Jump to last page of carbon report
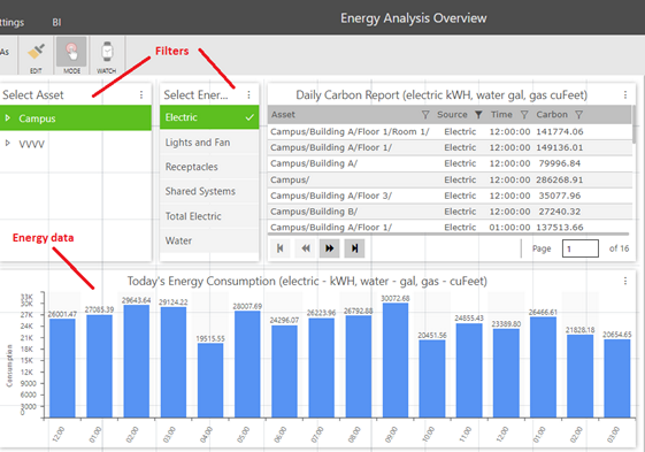The image size is (645, 452). [x=353, y=248]
